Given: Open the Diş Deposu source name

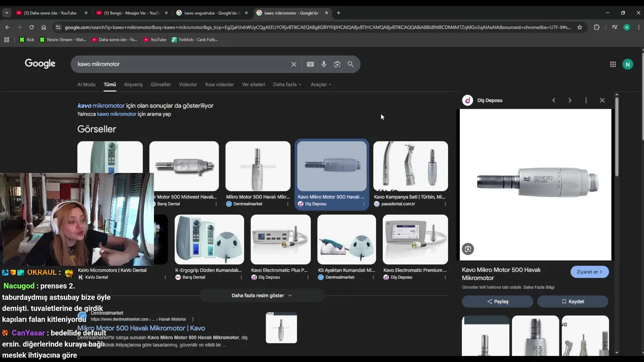Looking at the screenshot, I should click(490, 100).
